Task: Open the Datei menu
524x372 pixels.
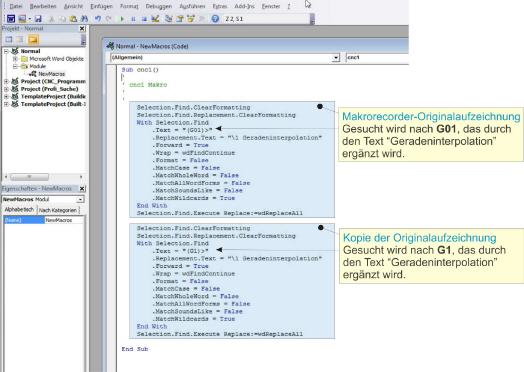Action: click(15, 6)
